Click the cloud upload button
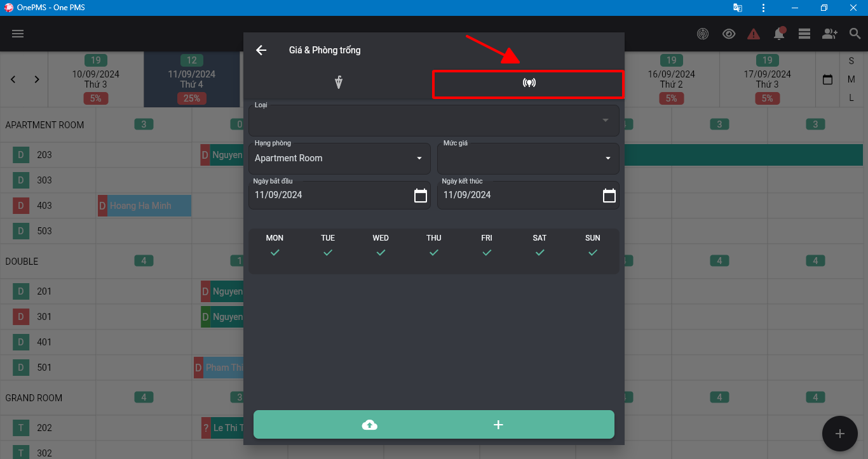868x459 pixels. [369, 425]
